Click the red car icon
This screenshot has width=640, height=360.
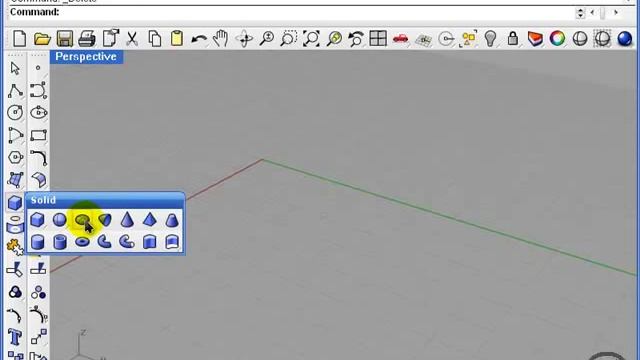tap(400, 39)
